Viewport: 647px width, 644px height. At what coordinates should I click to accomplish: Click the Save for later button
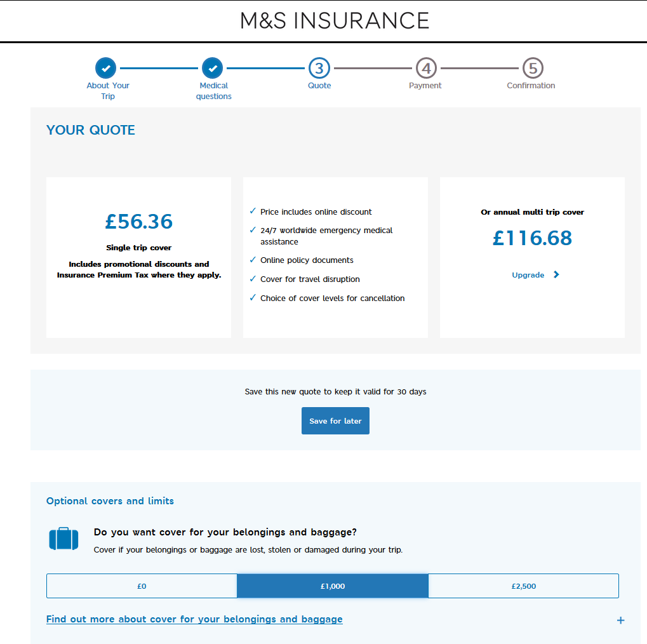(x=335, y=420)
